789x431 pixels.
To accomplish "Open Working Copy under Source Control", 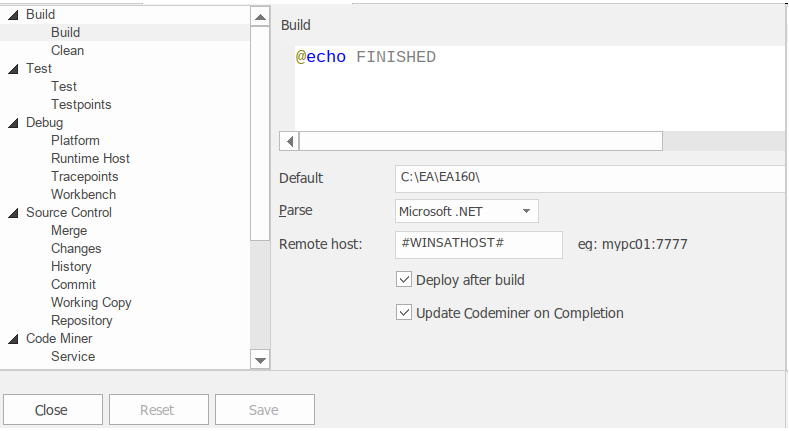I will pos(91,303).
